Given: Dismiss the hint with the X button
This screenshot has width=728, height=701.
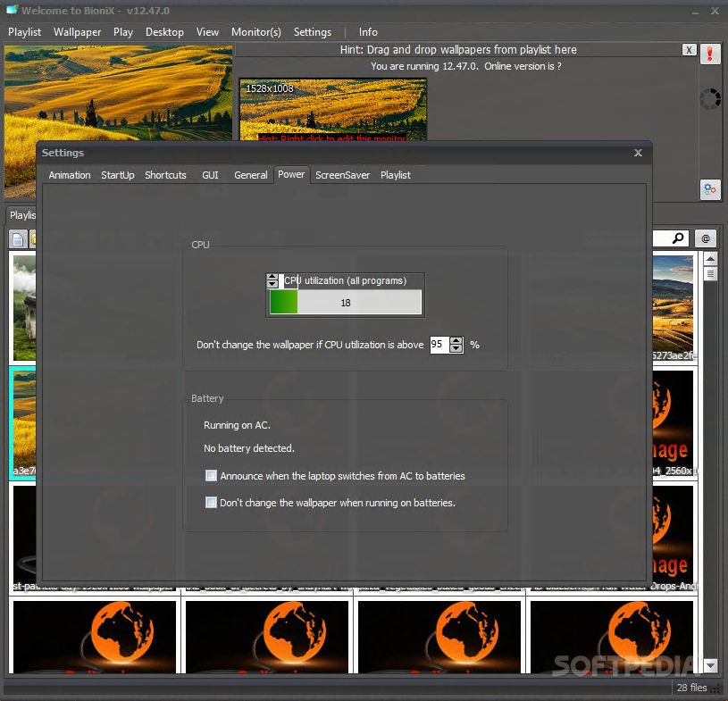Looking at the screenshot, I should (689, 50).
